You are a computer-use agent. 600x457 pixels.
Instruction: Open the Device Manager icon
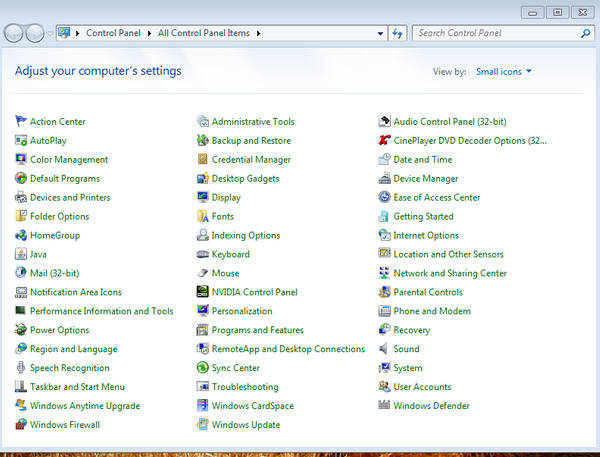(x=385, y=178)
